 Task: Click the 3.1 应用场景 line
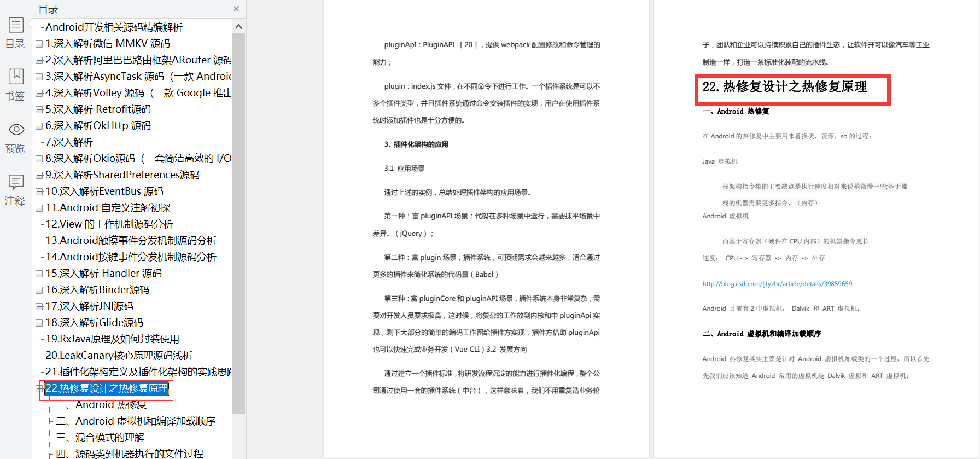tap(404, 169)
